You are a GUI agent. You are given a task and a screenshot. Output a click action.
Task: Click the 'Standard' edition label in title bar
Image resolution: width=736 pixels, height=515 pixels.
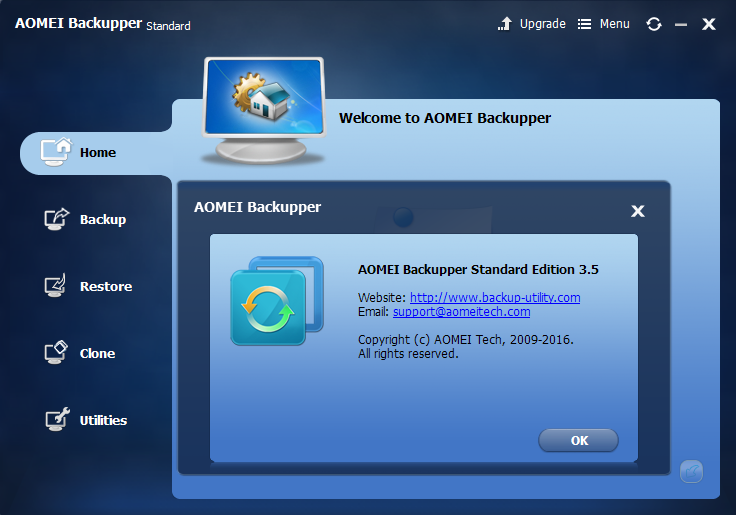tap(168, 26)
